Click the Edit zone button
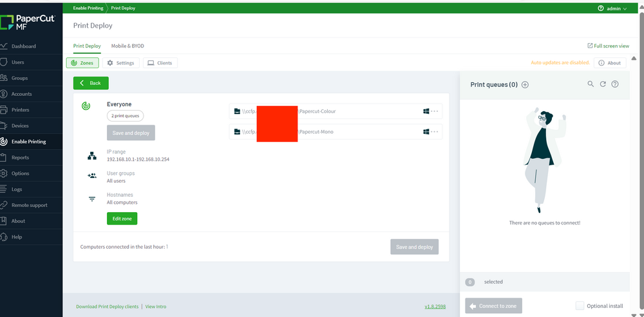Viewport: 644px width, 317px height. (x=122, y=219)
